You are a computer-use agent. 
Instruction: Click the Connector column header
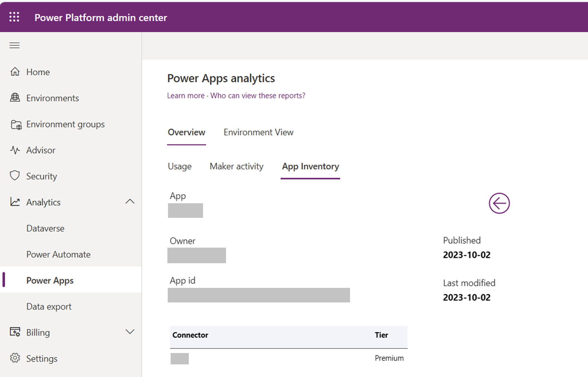coord(190,335)
